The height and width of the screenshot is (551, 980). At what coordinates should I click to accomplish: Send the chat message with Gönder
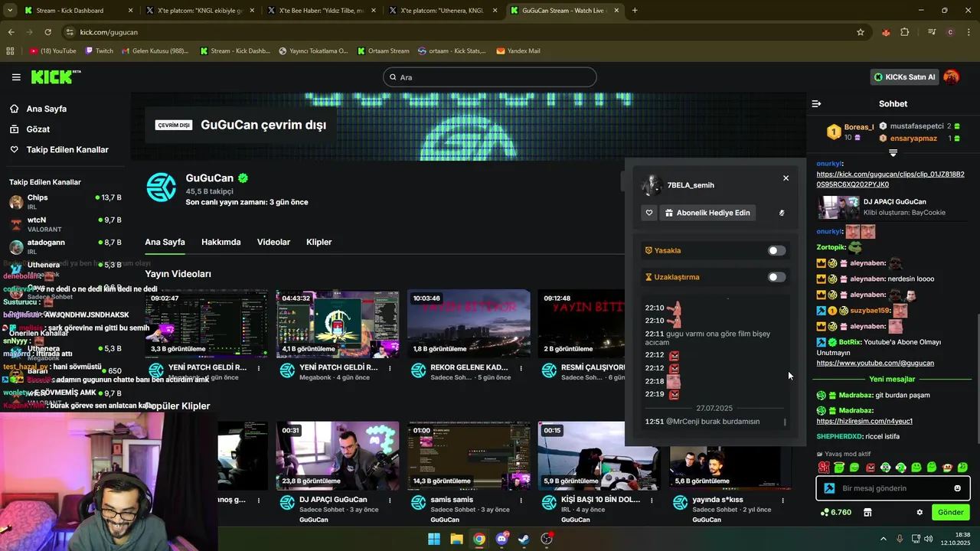click(x=950, y=512)
